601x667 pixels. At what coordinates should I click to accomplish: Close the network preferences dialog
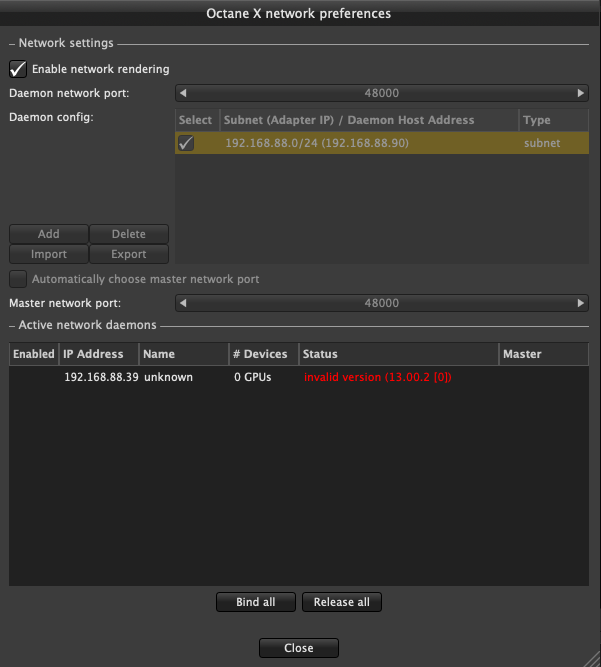[x=299, y=648]
